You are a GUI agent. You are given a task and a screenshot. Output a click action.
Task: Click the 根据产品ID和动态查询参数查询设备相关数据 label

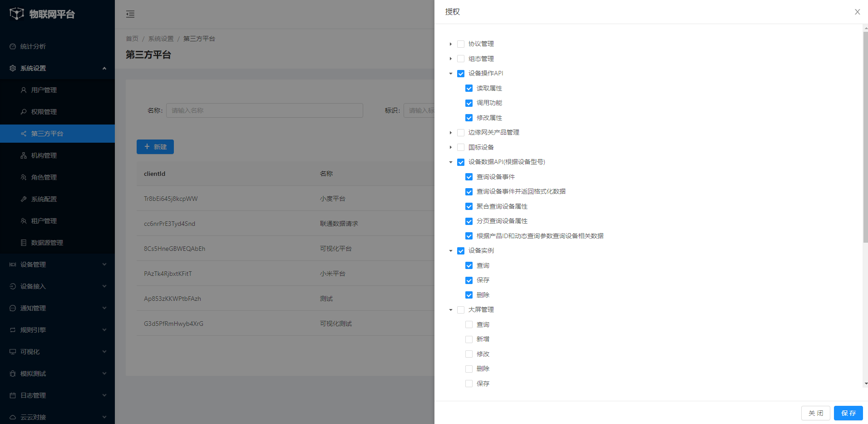[x=540, y=236]
